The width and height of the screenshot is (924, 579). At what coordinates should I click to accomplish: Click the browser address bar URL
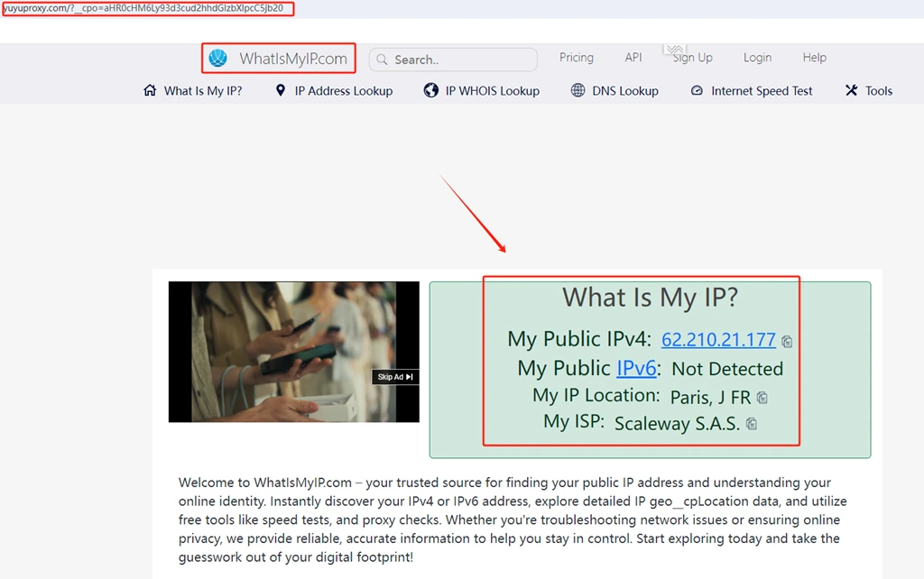[x=144, y=8]
